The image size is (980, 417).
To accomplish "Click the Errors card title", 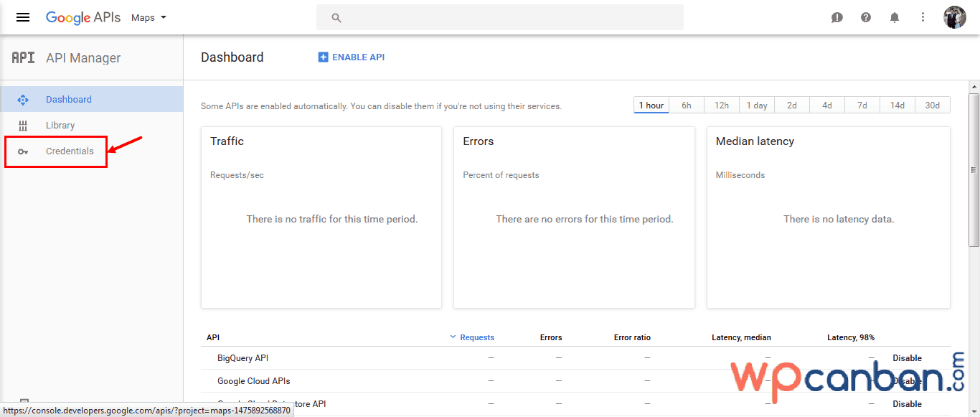I will (479, 141).
